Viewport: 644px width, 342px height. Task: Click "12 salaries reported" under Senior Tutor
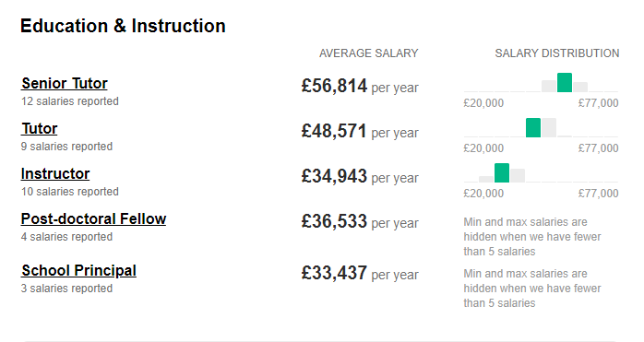click(70, 101)
